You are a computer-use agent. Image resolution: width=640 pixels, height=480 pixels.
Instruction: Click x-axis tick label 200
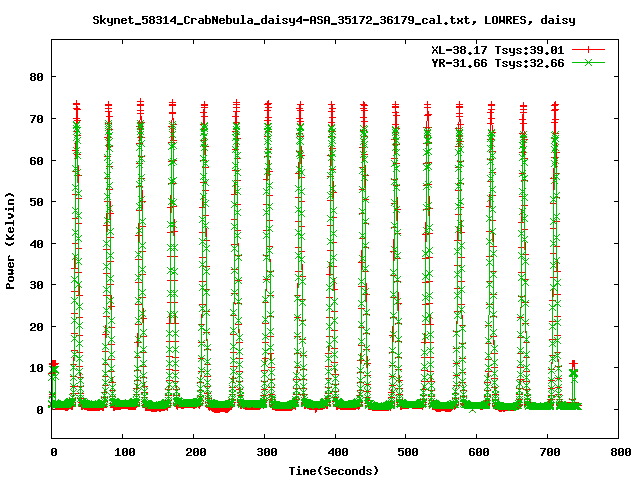[x=196, y=452]
